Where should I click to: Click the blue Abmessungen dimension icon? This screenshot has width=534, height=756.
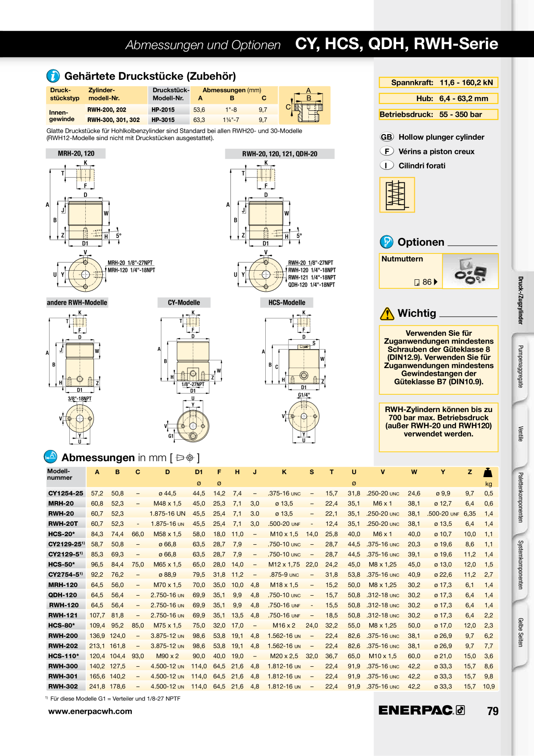pos(51,456)
